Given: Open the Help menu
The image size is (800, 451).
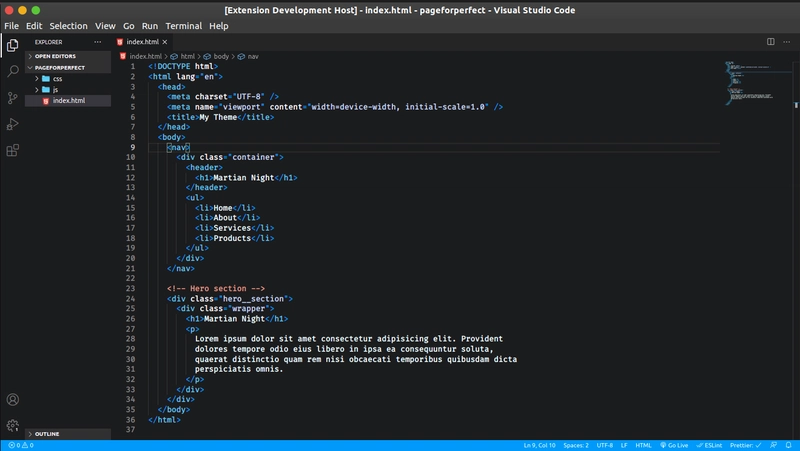Looking at the screenshot, I should 219,26.
